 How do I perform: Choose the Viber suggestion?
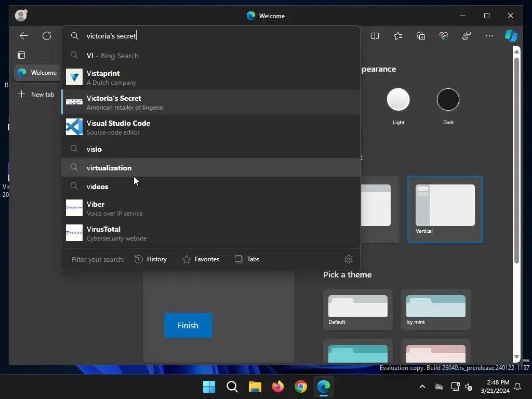[211, 208]
